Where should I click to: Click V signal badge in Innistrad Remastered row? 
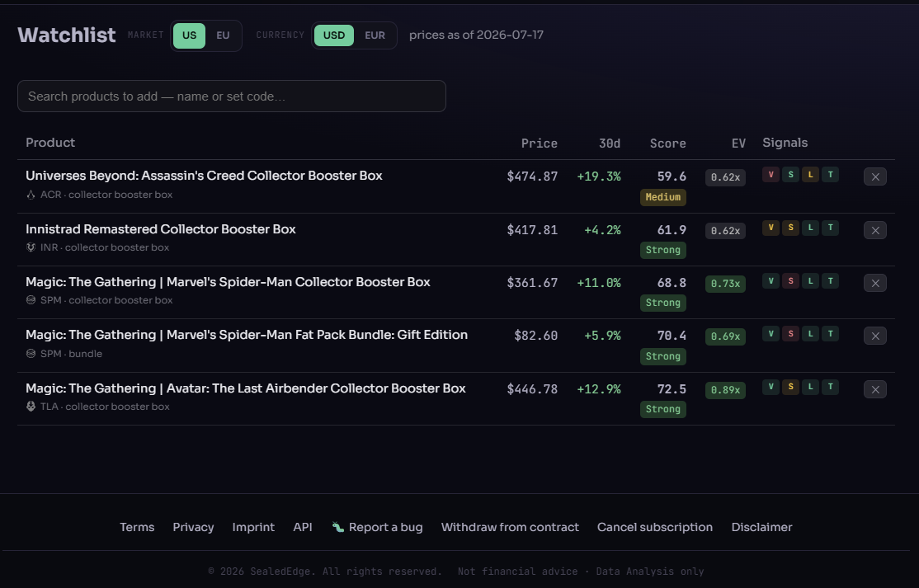click(771, 228)
